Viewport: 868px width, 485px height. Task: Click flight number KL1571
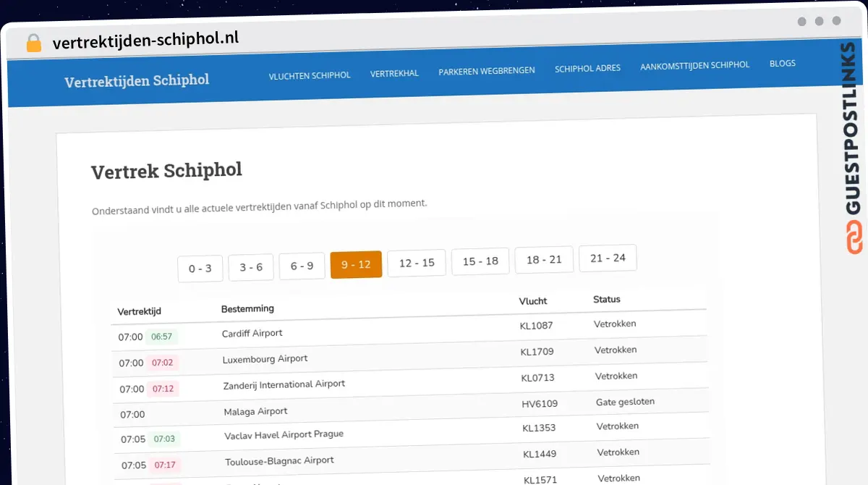[541, 479]
